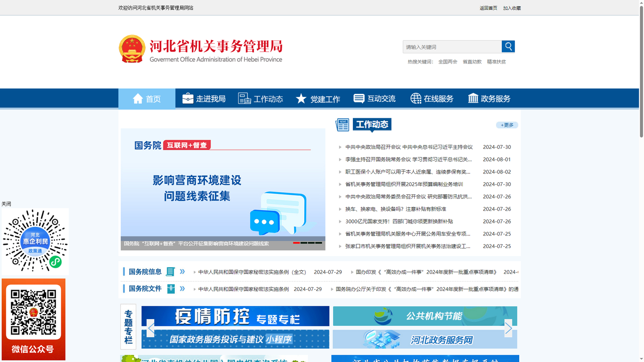Click the vertical page scrollbar
644x362 pixels.
click(641, 72)
